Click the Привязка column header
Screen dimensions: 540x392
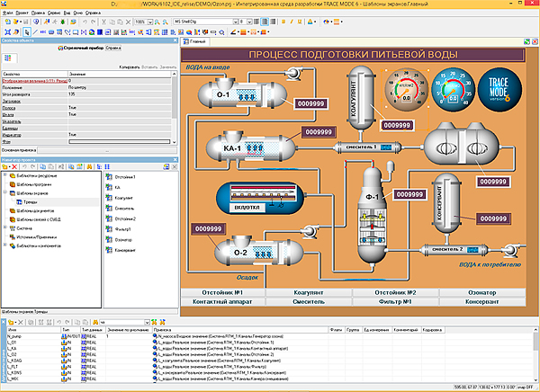point(240,330)
